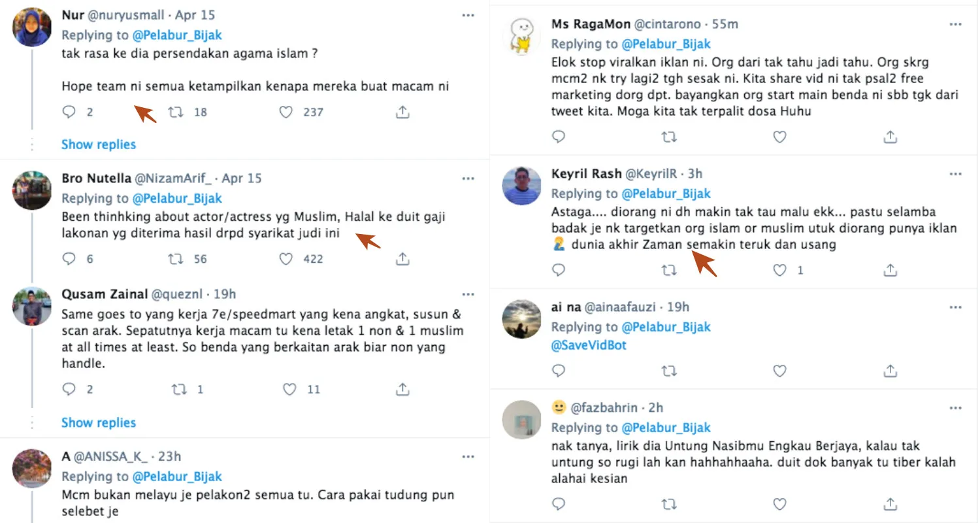Viewport: 980px width, 523px height.
Task: Share fazbahrin's tweet via share icon
Action: point(890,504)
